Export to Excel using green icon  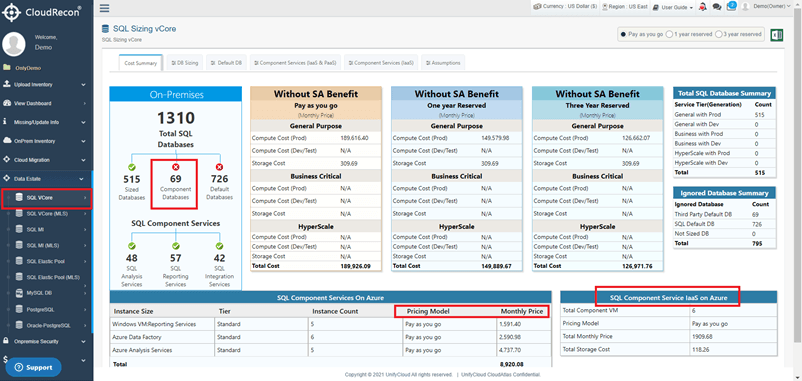coord(776,35)
